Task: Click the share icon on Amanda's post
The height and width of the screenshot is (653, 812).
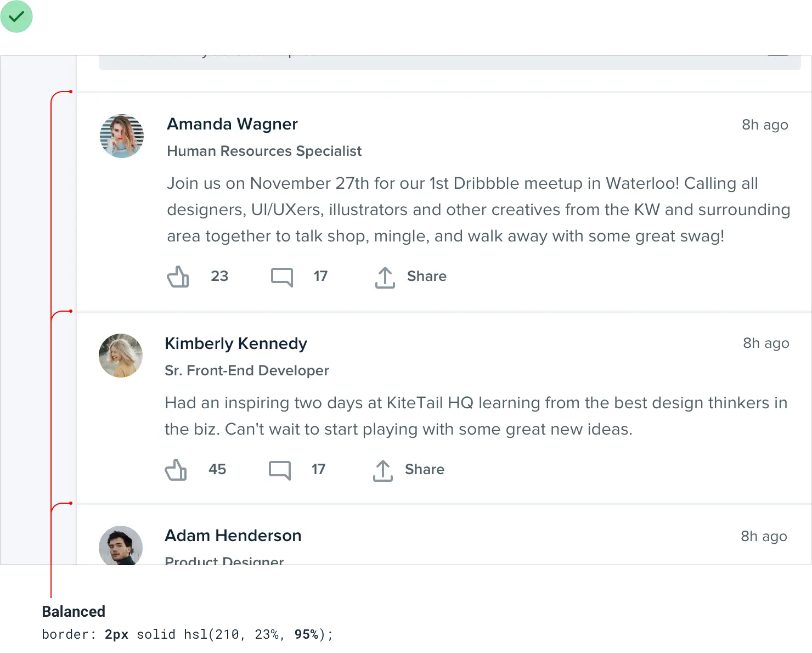Action: (385, 277)
